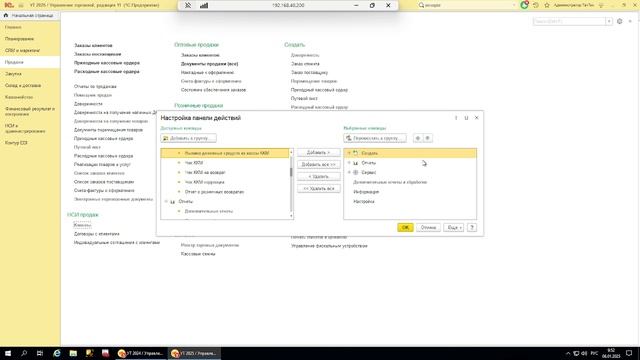This screenshot has height=360, width=640.
Task: Open favorites star icon in top bar
Action: pyautogui.click(x=547, y=5)
